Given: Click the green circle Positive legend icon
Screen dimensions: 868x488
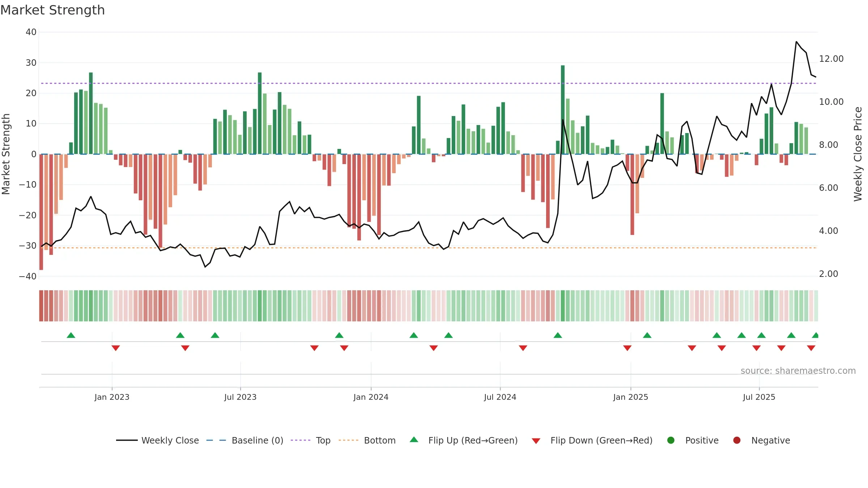Looking at the screenshot, I should click(x=671, y=440).
